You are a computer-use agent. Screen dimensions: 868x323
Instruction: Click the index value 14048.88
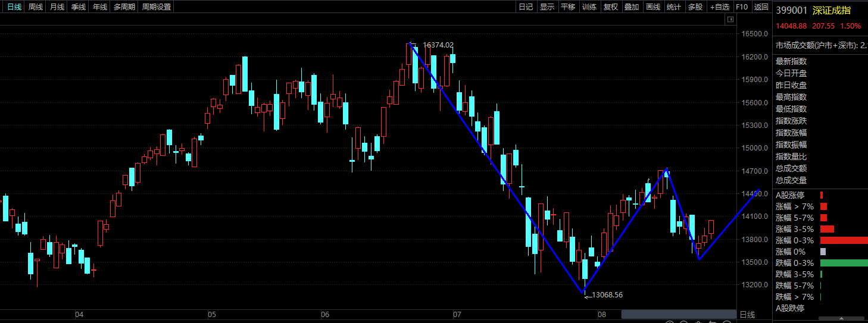point(791,26)
